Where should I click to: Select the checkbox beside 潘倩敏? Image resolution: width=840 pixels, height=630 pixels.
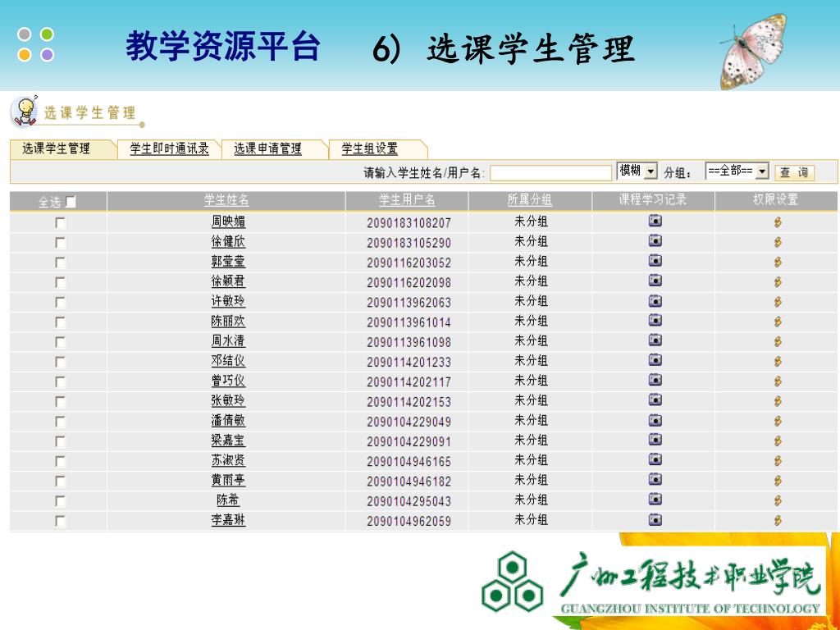point(60,422)
